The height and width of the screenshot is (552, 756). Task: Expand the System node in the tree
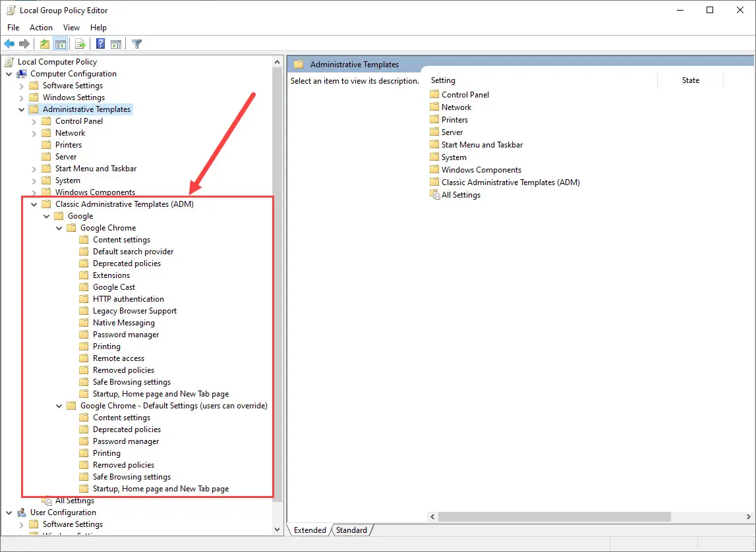click(34, 180)
